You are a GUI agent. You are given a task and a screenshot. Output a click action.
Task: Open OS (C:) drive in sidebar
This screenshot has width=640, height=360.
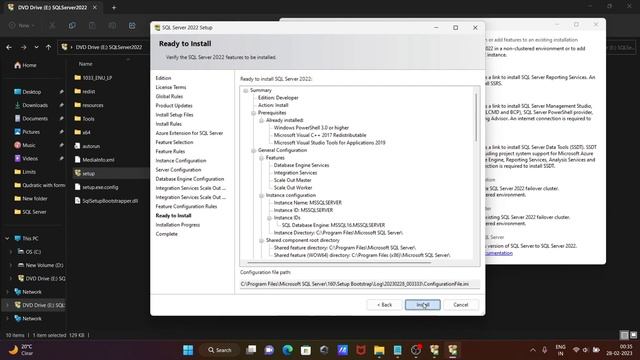(x=29, y=252)
